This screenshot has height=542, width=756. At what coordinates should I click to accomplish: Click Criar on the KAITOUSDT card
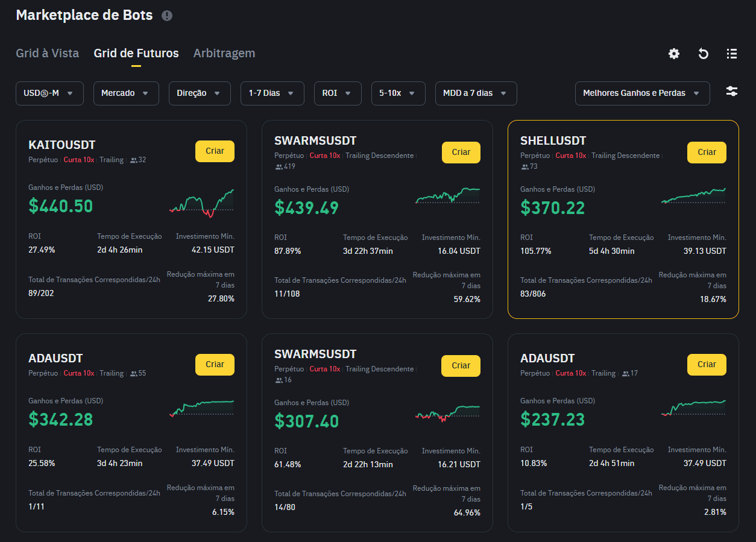[x=215, y=151]
